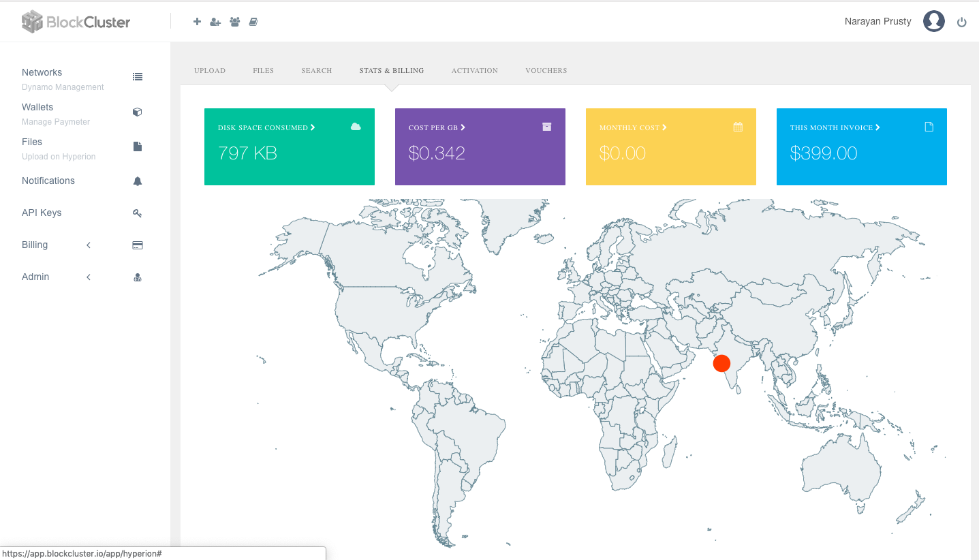Viewport: 979px width, 560px height.
Task: Click the add-user icon in top toolbar
Action: pyautogui.click(x=215, y=22)
